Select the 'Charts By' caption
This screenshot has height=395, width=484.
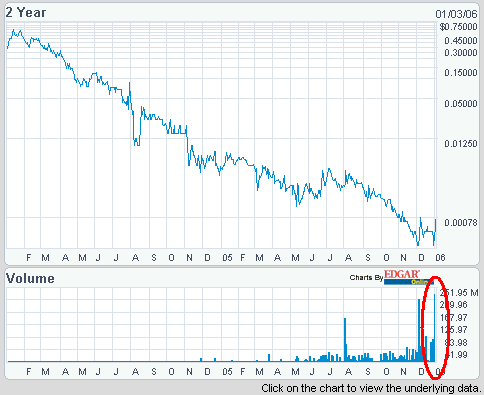[366, 278]
